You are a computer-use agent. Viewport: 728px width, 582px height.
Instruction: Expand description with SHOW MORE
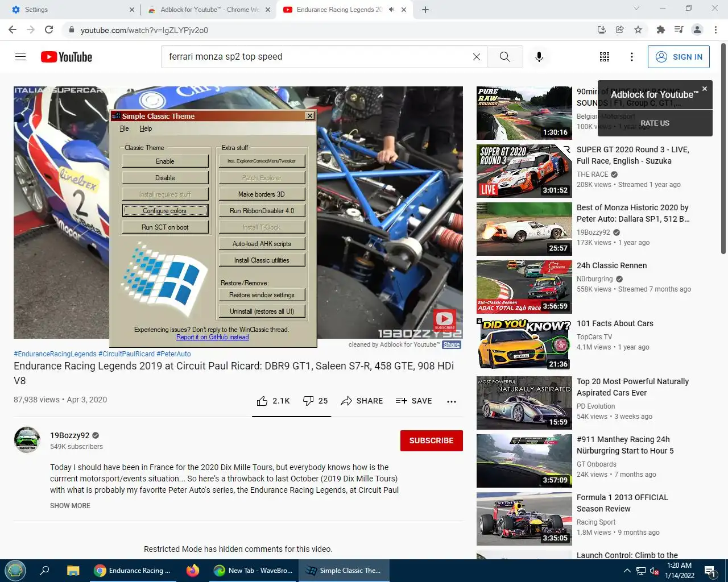coord(70,506)
